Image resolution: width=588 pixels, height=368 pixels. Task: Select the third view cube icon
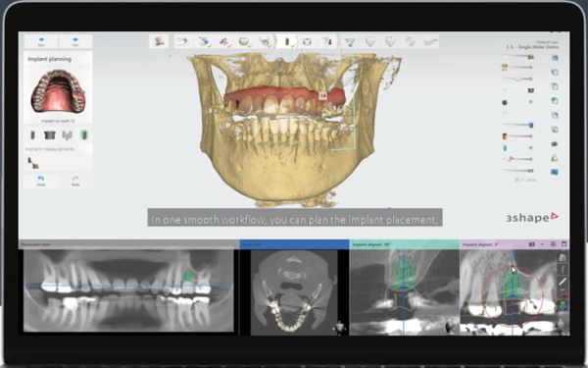coord(555,86)
